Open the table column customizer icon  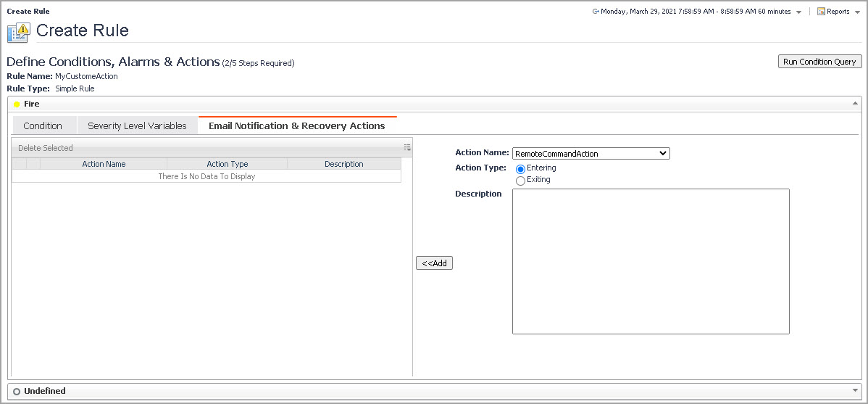(407, 147)
